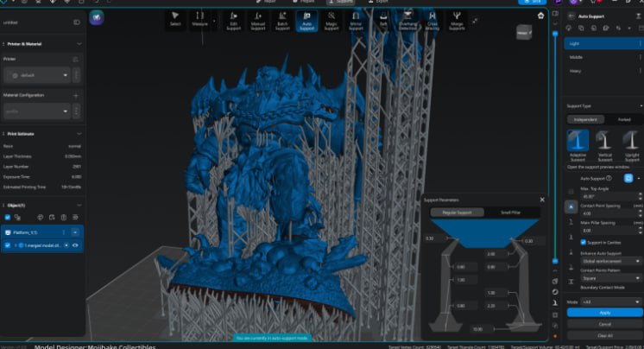Toggle visibility of the merged model object
644x349 pixels.
coord(75,246)
